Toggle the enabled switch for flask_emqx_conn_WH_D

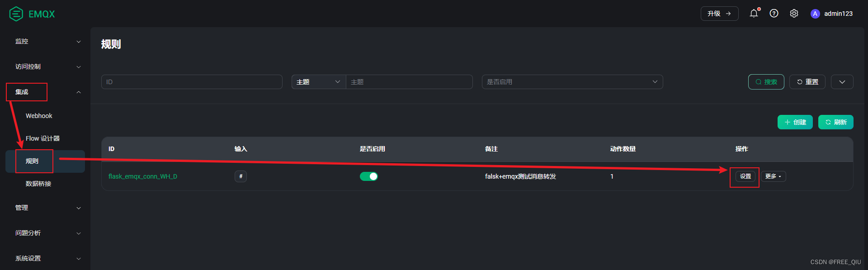[x=369, y=176]
